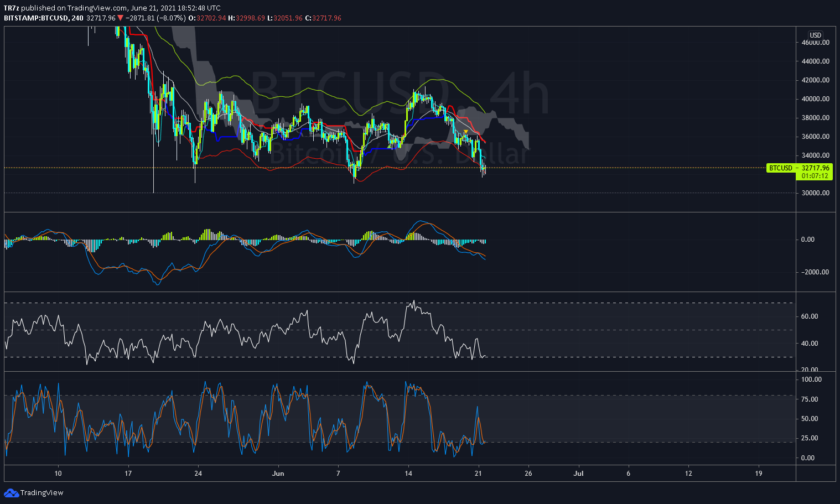
Task: Click the 01:07:12 candle countdown timer
Action: click(815, 176)
